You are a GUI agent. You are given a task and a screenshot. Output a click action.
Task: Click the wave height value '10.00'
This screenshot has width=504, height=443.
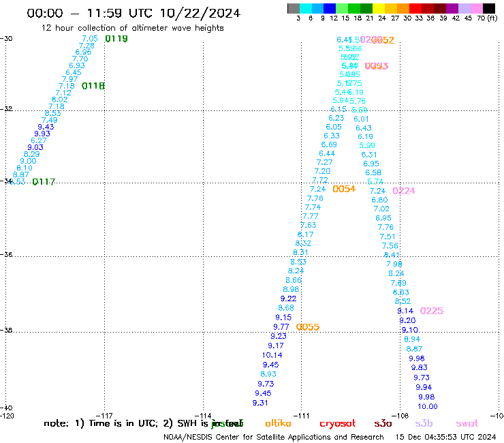428,407
